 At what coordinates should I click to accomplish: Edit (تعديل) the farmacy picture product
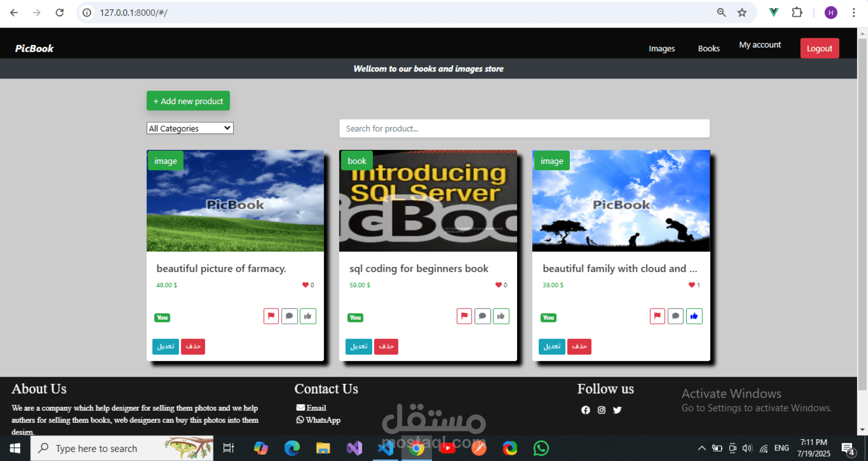pos(166,347)
